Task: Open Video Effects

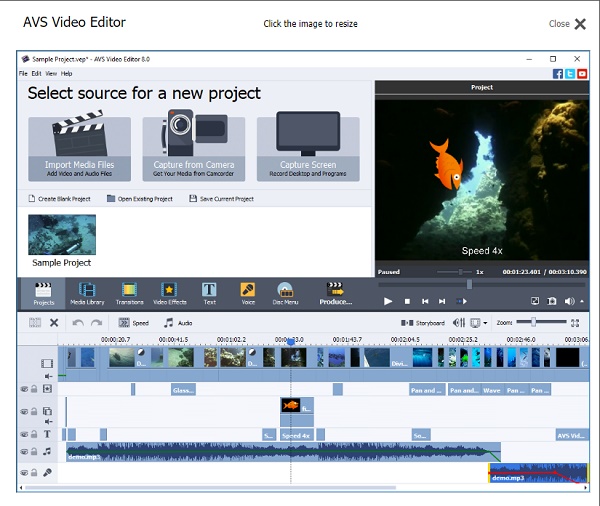Action: (x=170, y=294)
